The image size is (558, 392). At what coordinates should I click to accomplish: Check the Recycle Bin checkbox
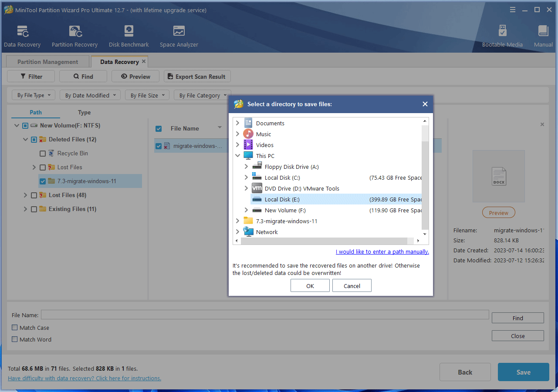coord(43,153)
